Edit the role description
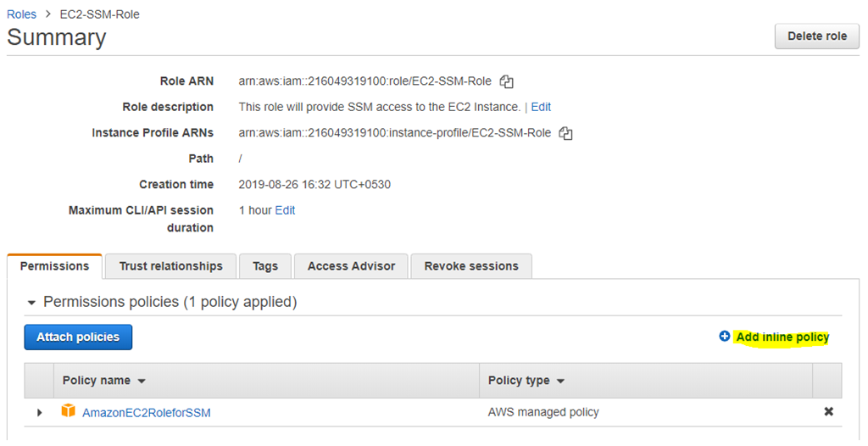 (541, 107)
